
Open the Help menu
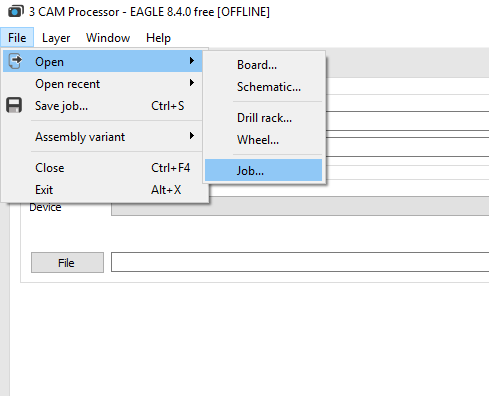pos(158,38)
